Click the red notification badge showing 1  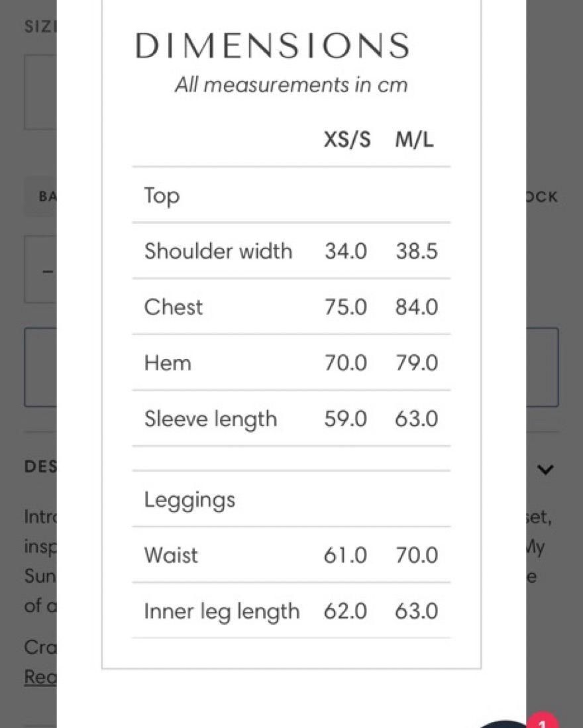click(543, 722)
